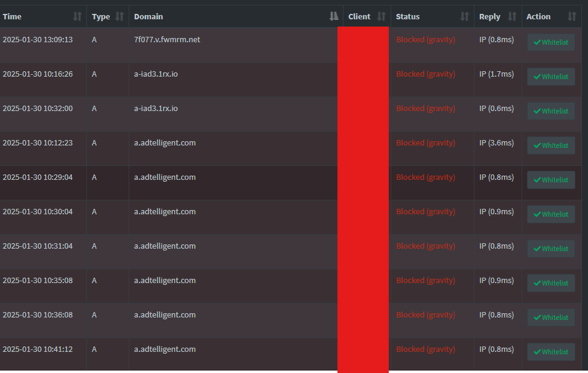The height and width of the screenshot is (373, 588).
Task: Click the Domain column header label
Action: pos(149,16)
